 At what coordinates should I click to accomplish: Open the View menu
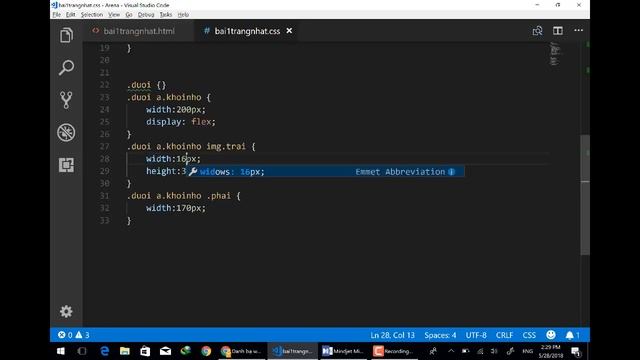click(114, 15)
